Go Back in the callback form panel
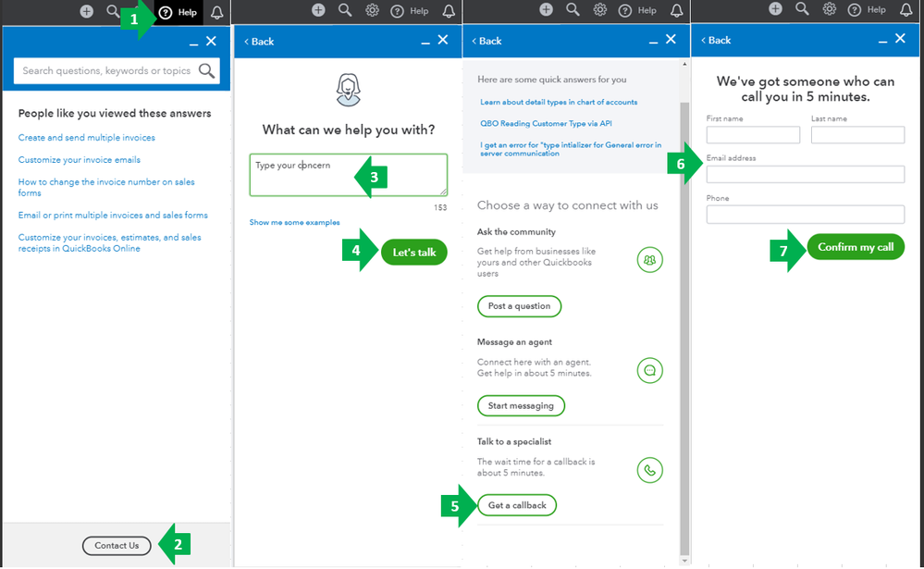 coord(715,40)
